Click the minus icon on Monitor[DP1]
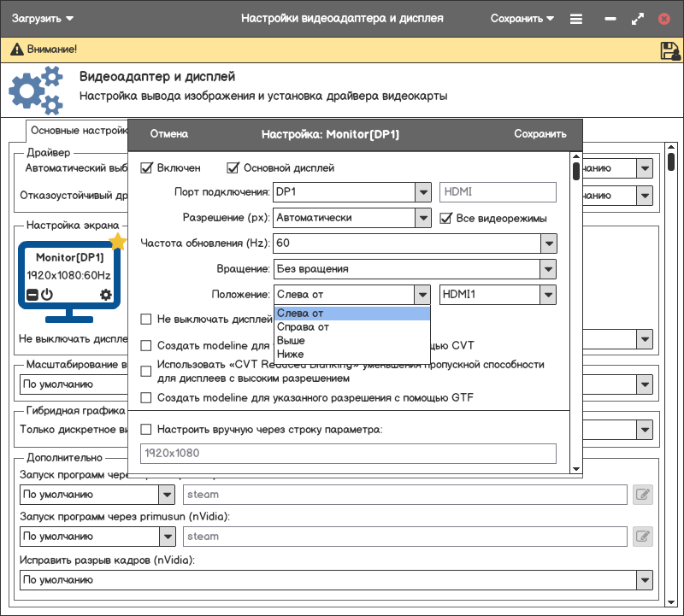684x616 pixels. pyautogui.click(x=32, y=296)
